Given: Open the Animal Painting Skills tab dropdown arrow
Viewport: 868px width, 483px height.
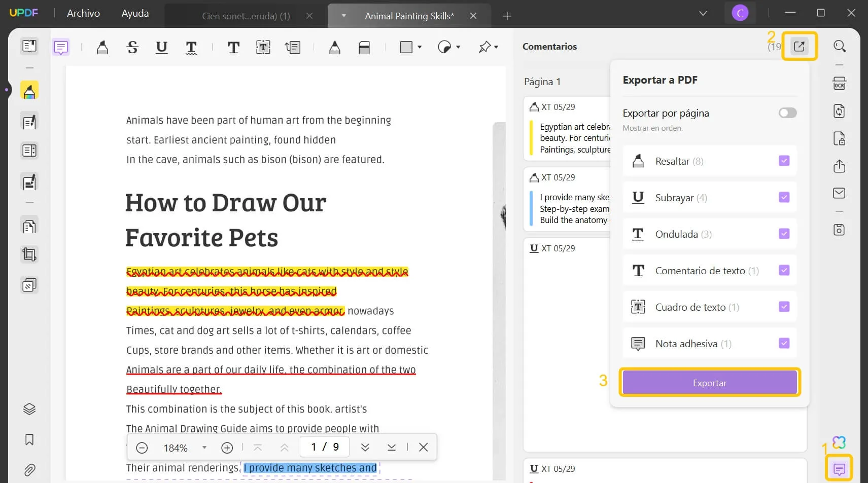Looking at the screenshot, I should [x=344, y=16].
